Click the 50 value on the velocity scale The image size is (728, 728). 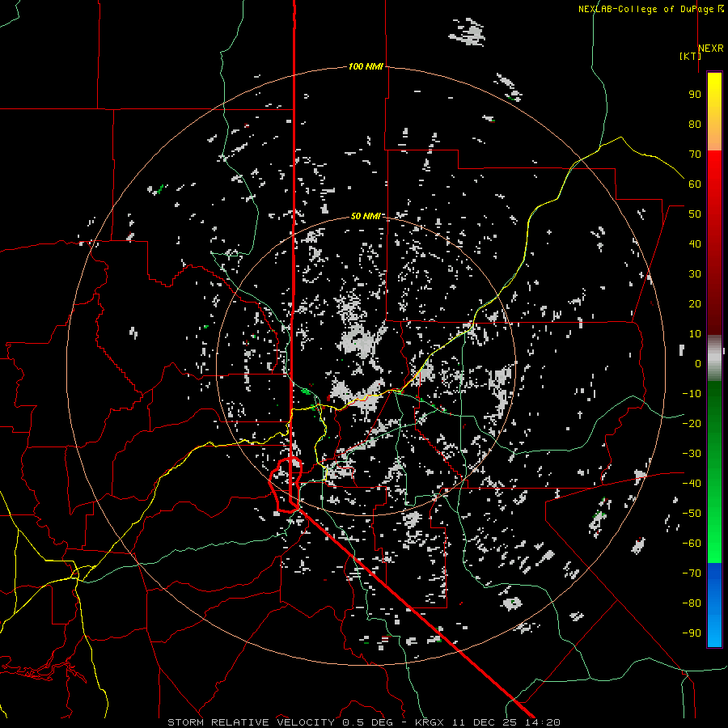[x=695, y=214]
